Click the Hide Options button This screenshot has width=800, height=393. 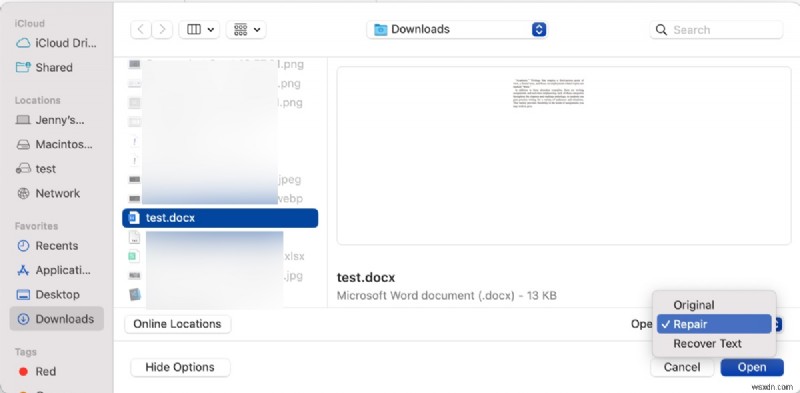click(x=180, y=367)
